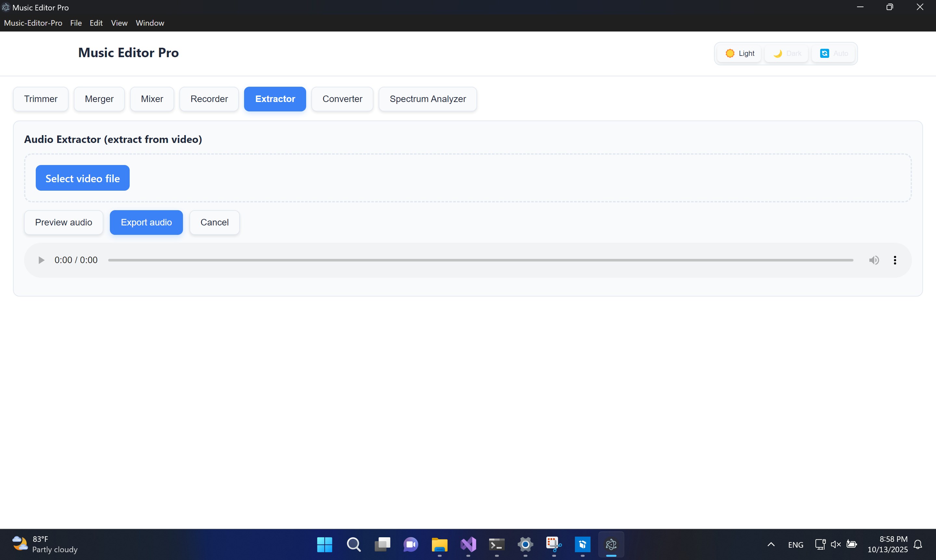Focus Music Editor Pro taskbar icon

pyautogui.click(x=611, y=544)
